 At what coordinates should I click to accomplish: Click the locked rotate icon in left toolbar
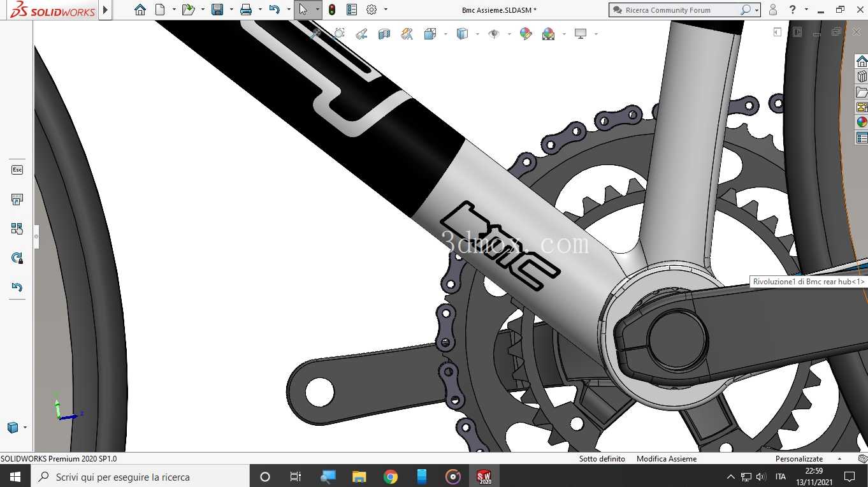pos(17,258)
